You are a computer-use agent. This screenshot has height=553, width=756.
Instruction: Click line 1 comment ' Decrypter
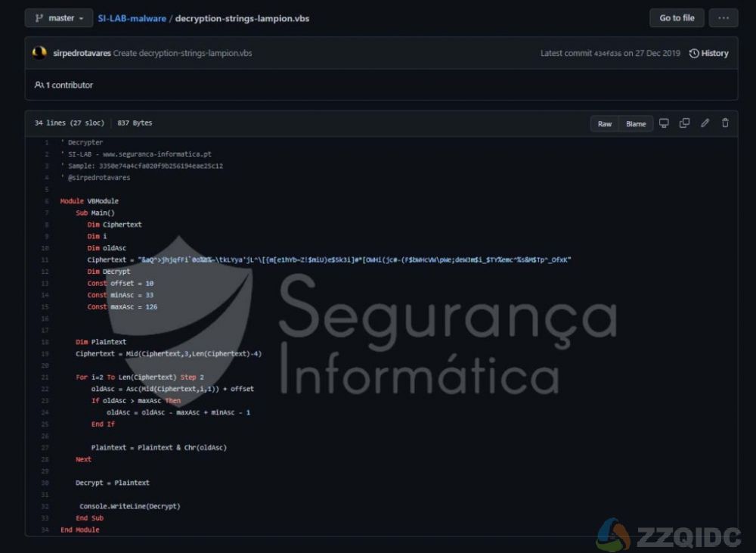click(x=82, y=142)
